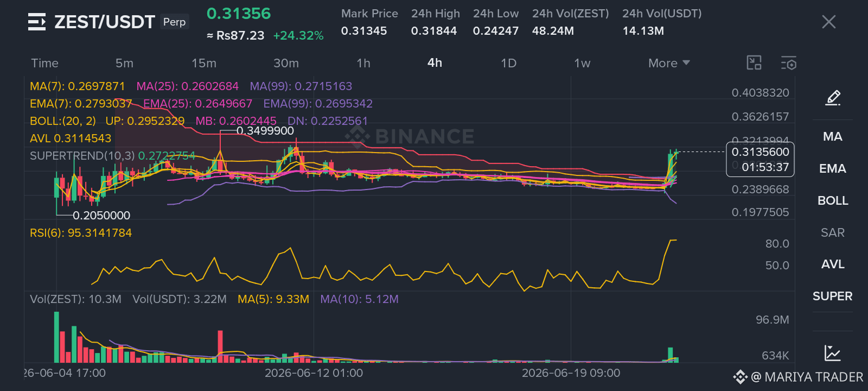Viewport: 868px width, 391px height.
Task: Toggle the BOLL indicator
Action: pos(833,200)
